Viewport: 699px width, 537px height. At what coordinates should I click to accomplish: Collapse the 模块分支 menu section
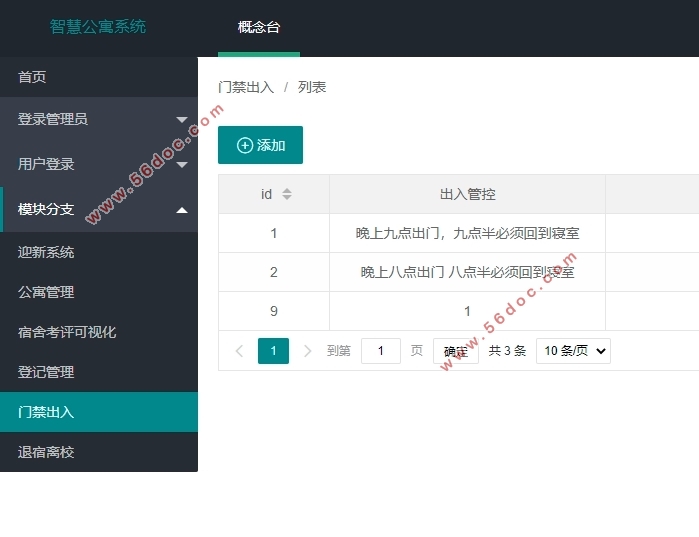pyautogui.click(x=182, y=210)
